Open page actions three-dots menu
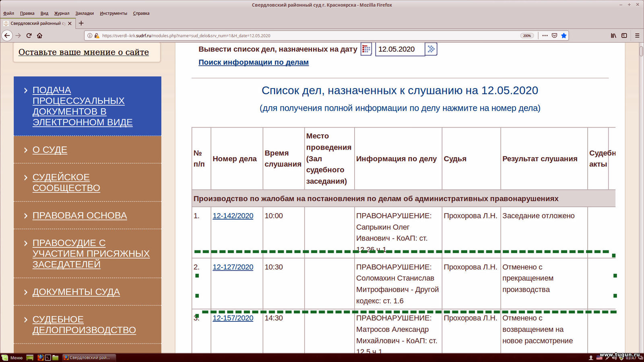Viewport: 644px width, 362px height. click(x=545, y=35)
